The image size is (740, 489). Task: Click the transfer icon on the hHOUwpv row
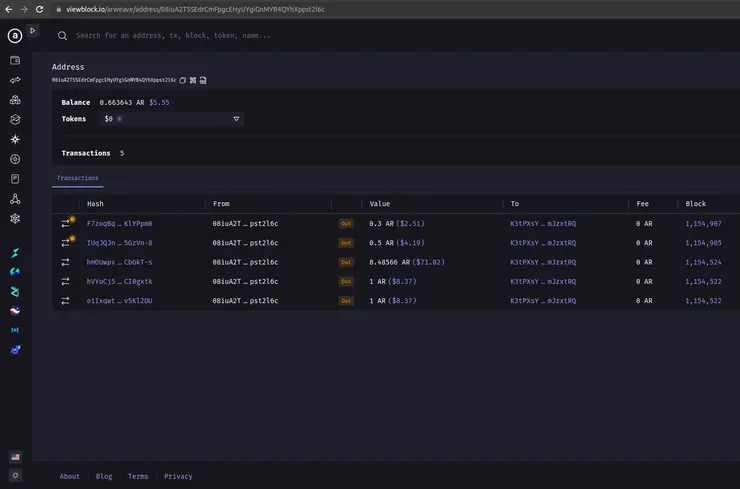pos(66,262)
